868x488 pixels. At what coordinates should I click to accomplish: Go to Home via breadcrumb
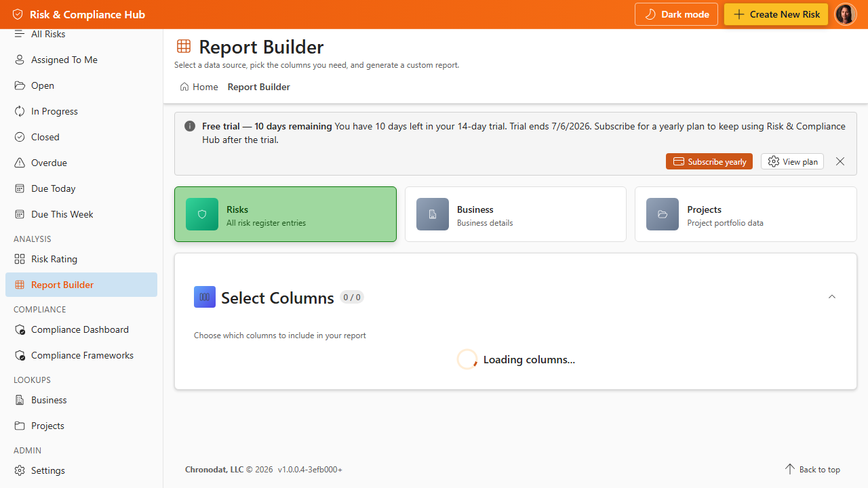[x=199, y=87]
